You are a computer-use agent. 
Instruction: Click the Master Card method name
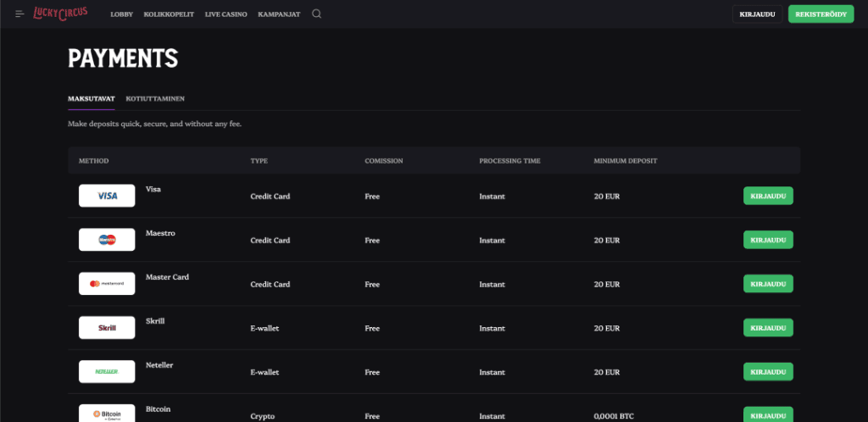[x=167, y=276]
